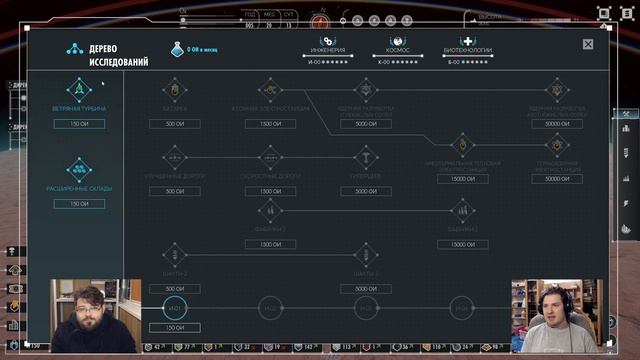Click the resource counter showing 110
Viewport: 640px width, 360px height.
pyautogui.click(x=436, y=347)
